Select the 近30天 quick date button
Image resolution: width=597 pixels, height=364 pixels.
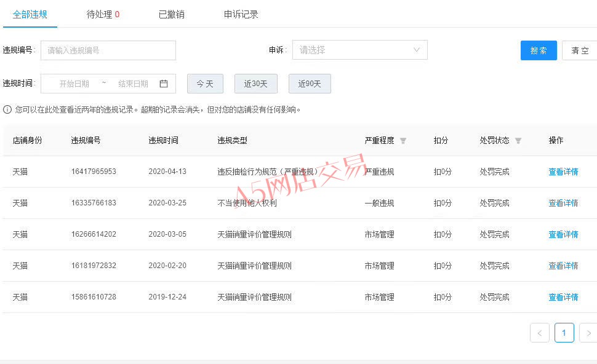point(255,84)
